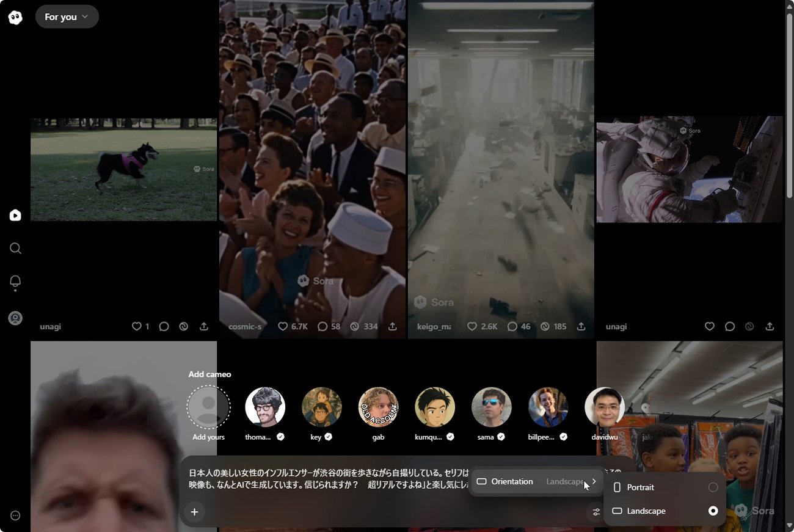Click the Add yours cameo button
This screenshot has height=532, width=794.
pyautogui.click(x=208, y=407)
